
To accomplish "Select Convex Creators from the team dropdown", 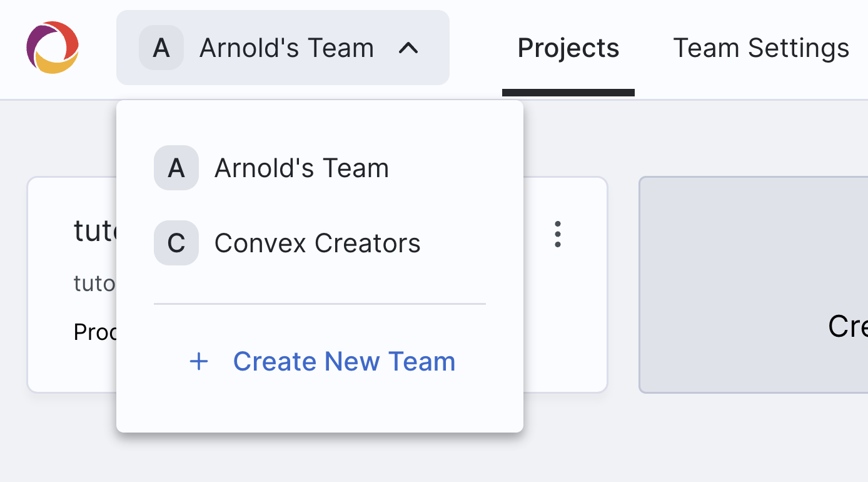I will tap(317, 243).
